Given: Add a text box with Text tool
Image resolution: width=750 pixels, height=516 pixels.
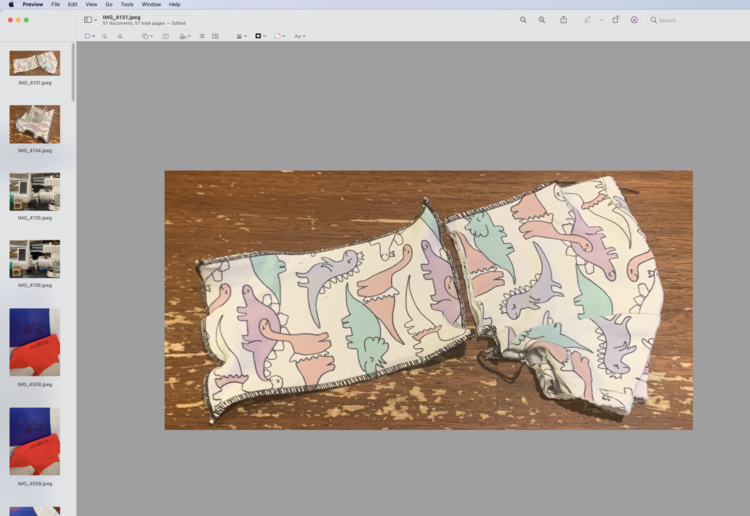Looking at the screenshot, I should [165, 36].
